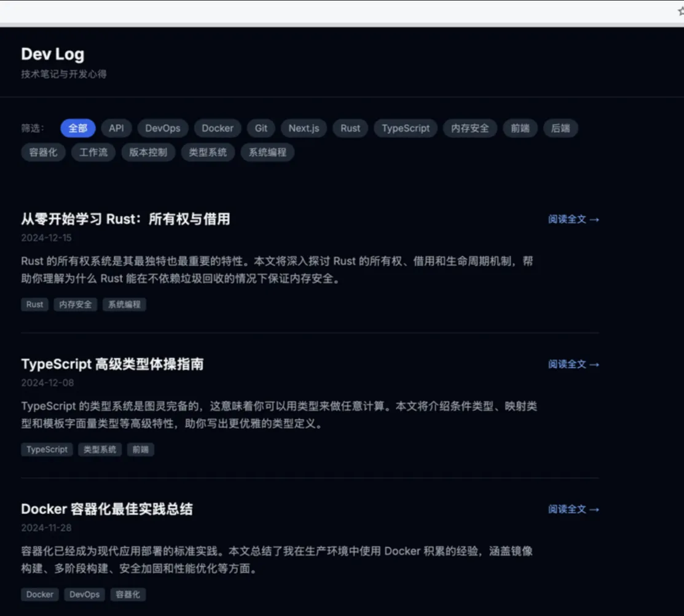Click the 筛选 filter label
The image size is (684, 616).
(x=33, y=128)
